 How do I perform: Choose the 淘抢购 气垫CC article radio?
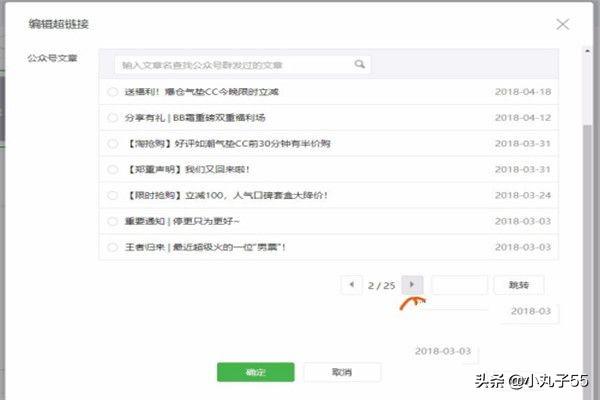(112, 144)
